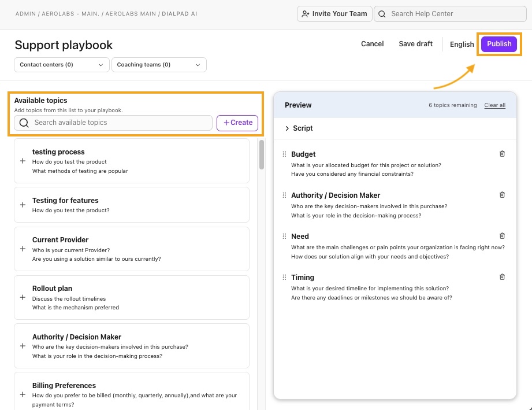Cancel editing the playbook
The image size is (532, 410).
[372, 44]
